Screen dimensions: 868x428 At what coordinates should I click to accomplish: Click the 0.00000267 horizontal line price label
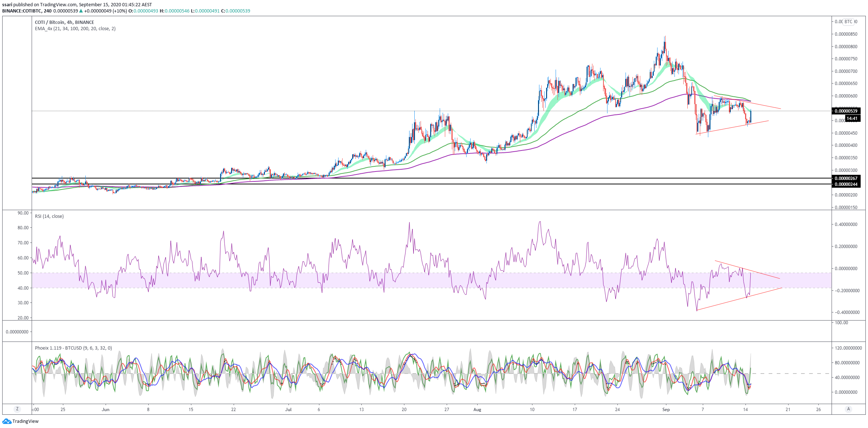coord(846,178)
